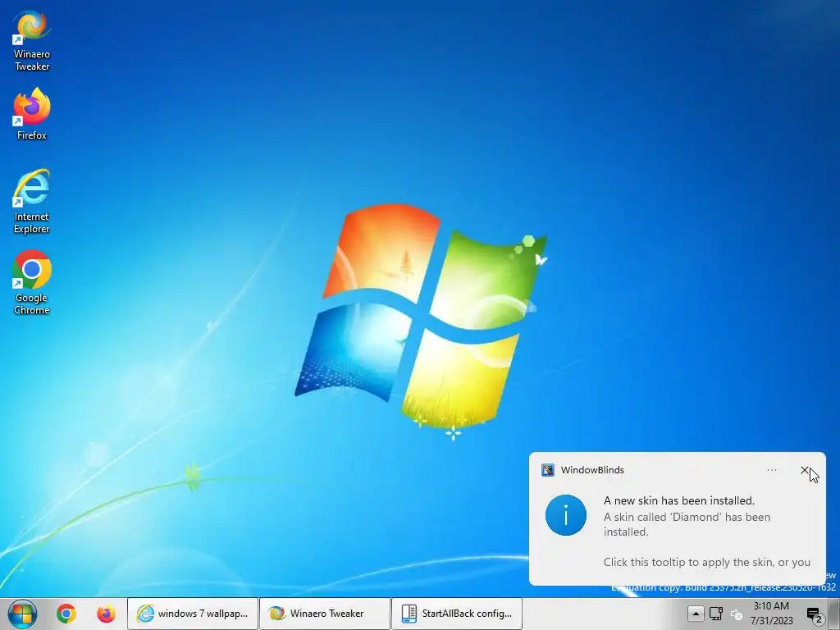Switch to the Winaero Tweaker taskbar window
The width and height of the screenshot is (840, 630).
(x=325, y=614)
